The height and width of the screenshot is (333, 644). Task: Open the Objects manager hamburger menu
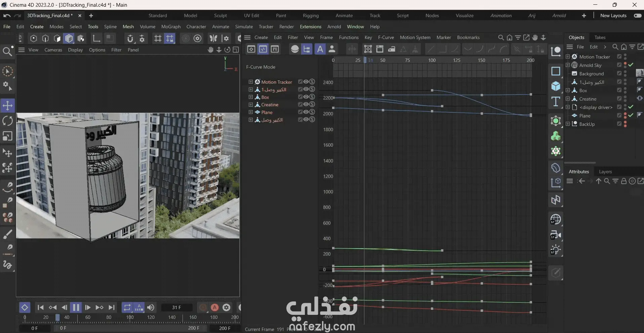[570, 47]
